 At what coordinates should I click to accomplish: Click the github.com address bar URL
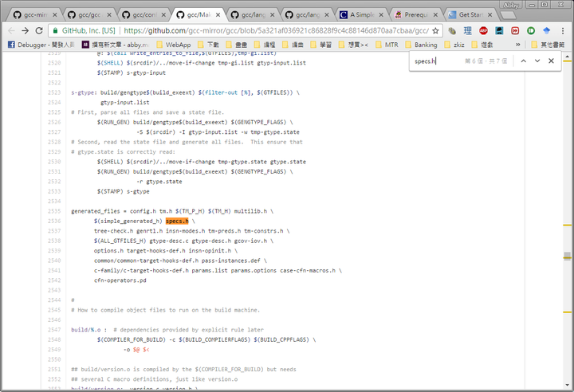point(276,31)
